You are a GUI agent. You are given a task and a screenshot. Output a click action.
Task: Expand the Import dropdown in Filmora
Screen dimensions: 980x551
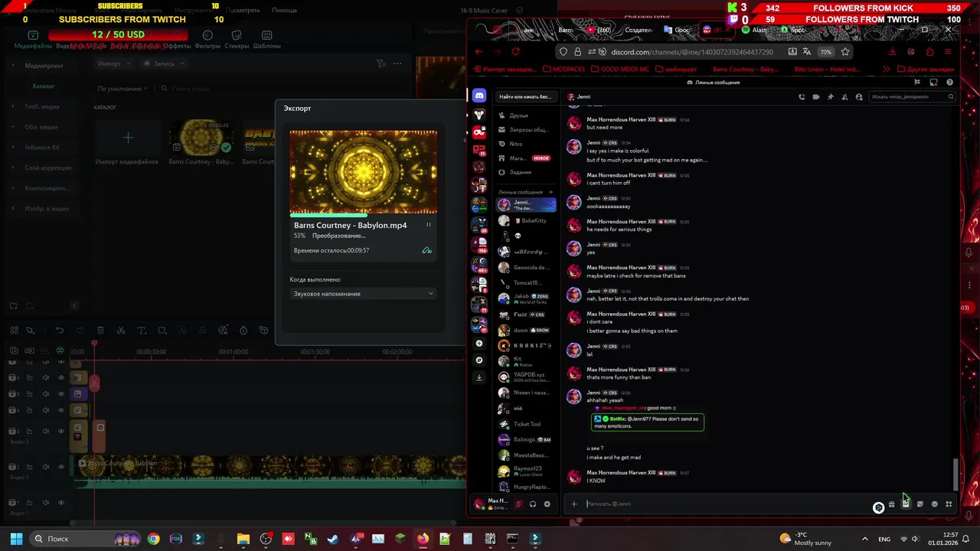click(114, 64)
